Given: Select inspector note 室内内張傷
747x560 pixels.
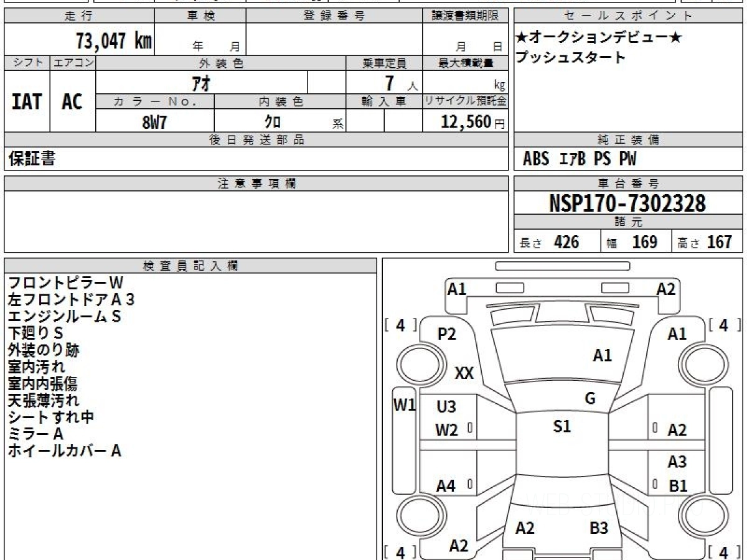Looking at the screenshot, I should [x=43, y=384].
